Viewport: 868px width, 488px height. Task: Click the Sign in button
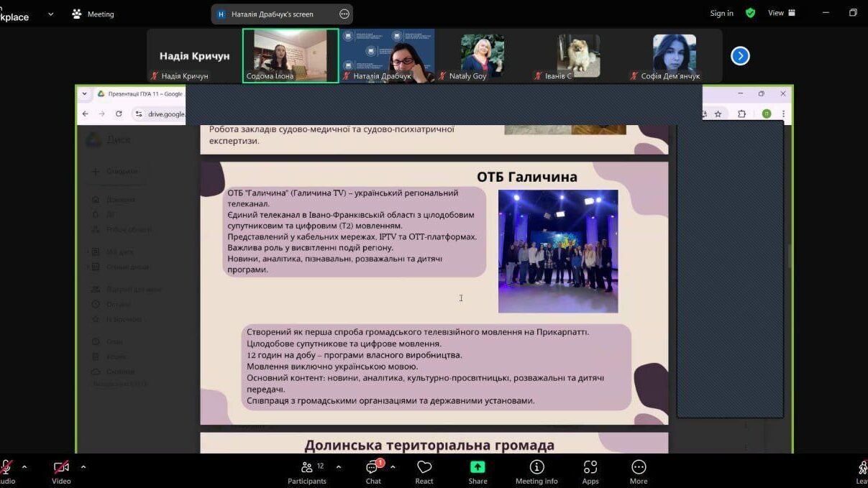point(721,13)
